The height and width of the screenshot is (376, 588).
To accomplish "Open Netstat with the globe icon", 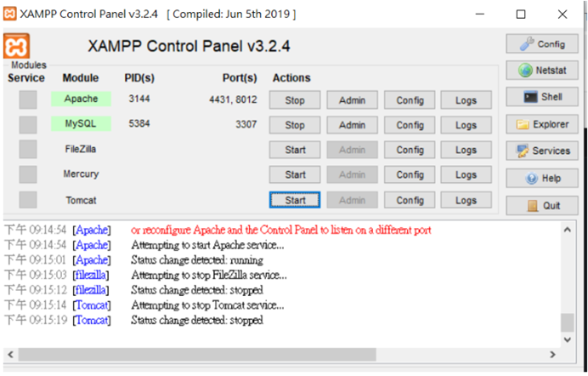I will 542,70.
